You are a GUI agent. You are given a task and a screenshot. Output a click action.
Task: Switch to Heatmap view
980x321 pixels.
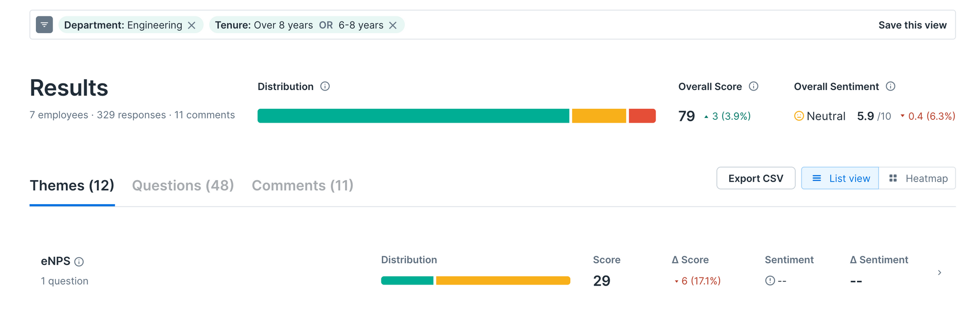pyautogui.click(x=917, y=178)
